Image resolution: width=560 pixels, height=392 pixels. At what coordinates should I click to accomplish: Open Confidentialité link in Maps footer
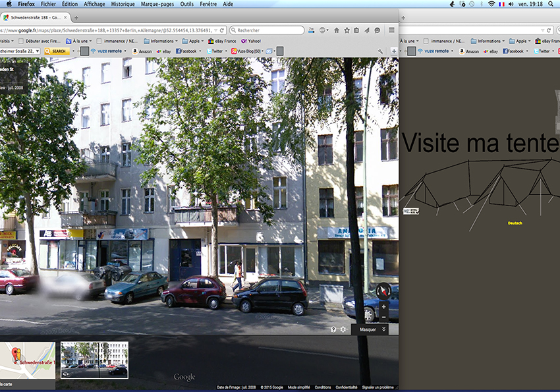coord(346,387)
